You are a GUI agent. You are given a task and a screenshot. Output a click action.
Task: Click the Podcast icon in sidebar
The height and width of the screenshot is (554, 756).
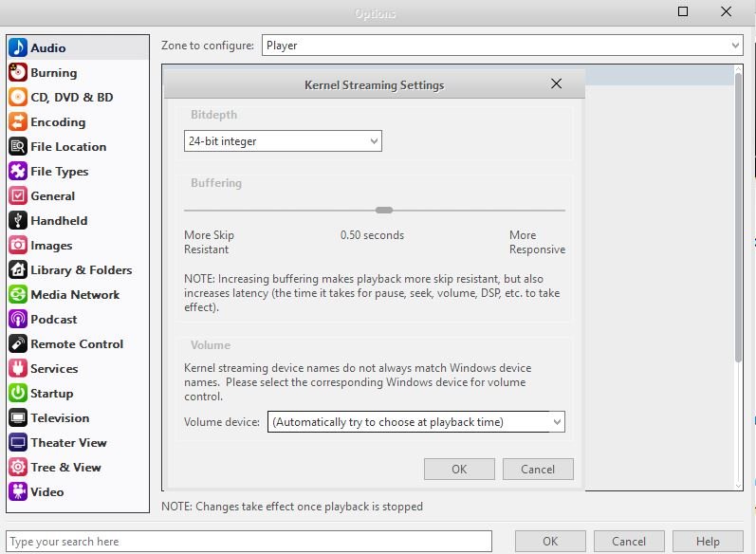pyautogui.click(x=17, y=320)
